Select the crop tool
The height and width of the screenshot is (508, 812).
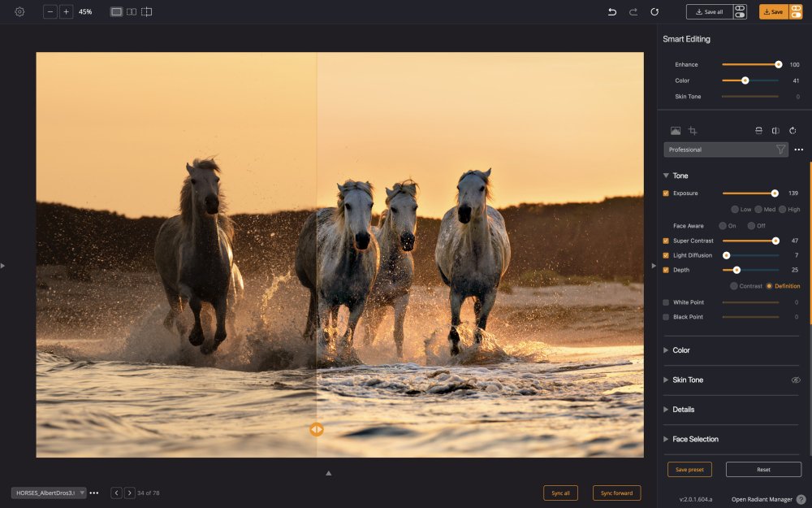(x=693, y=131)
